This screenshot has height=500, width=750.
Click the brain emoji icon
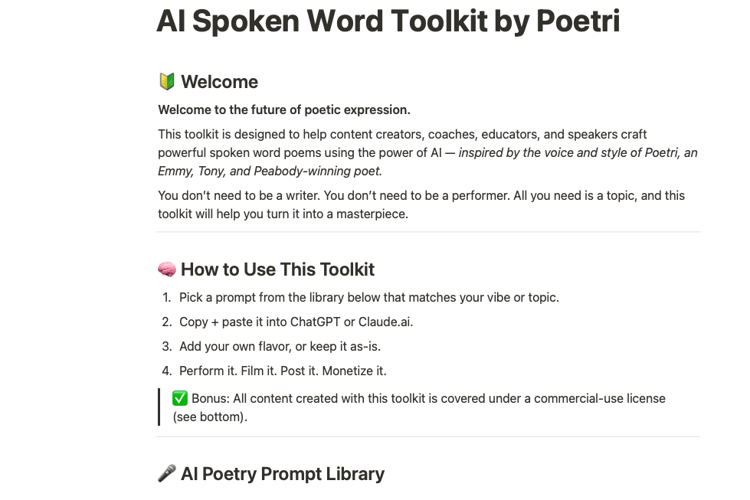point(167,270)
